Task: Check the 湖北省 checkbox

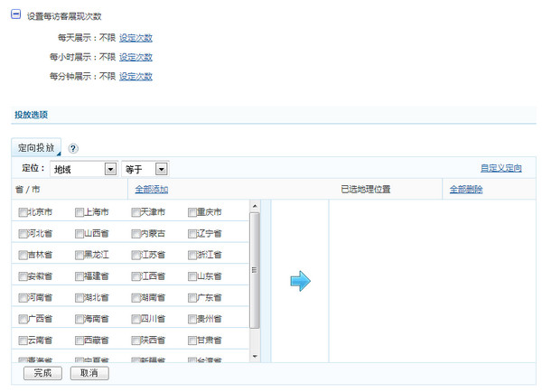Action: [x=79, y=298]
